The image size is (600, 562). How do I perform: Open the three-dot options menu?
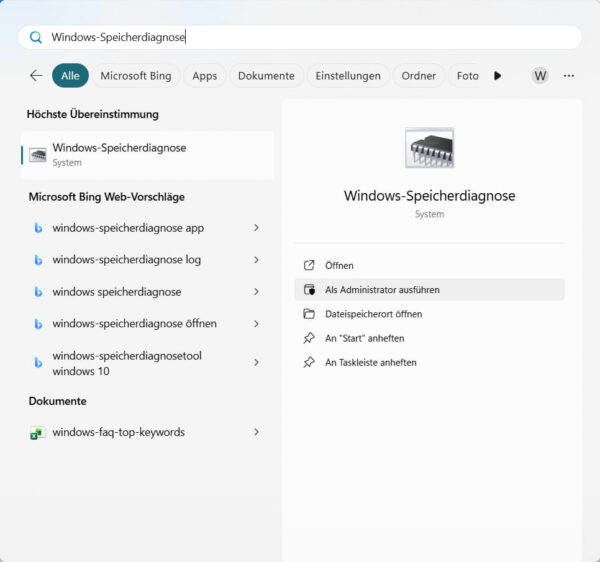tap(569, 75)
